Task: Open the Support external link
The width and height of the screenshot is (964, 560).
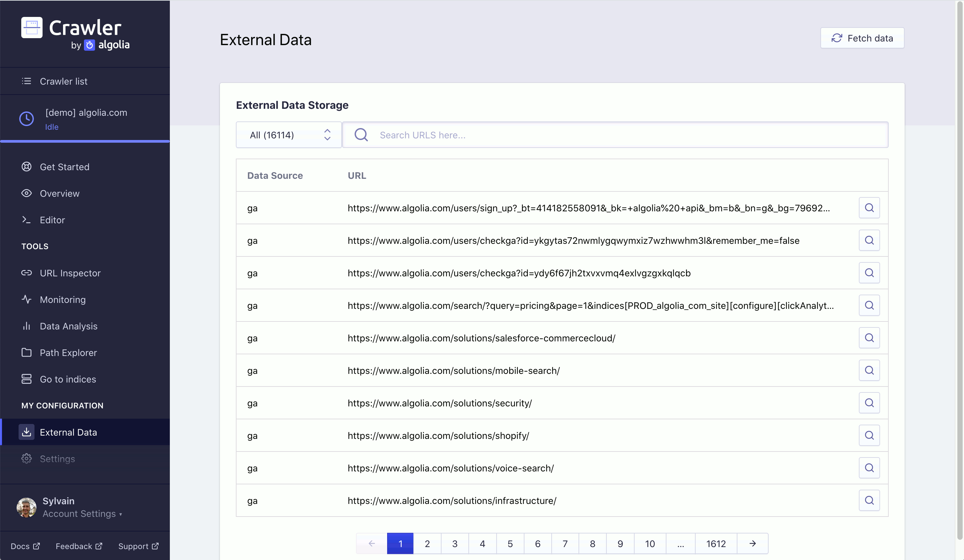Action: (x=138, y=546)
